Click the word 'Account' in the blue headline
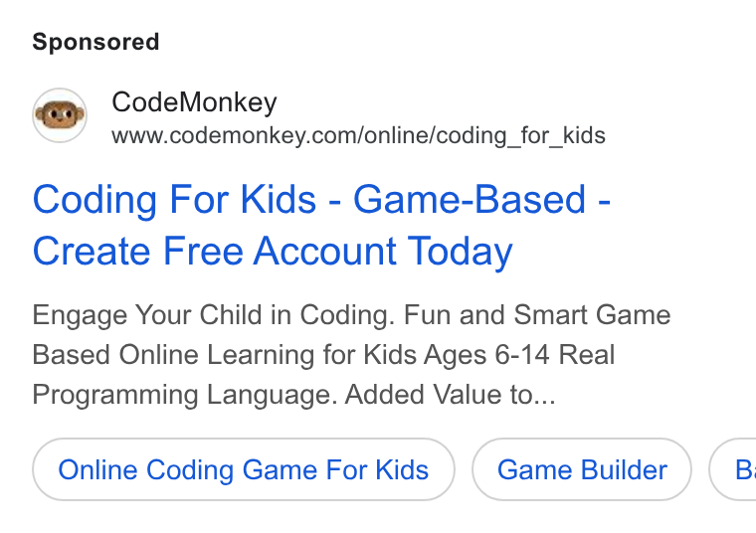The height and width of the screenshot is (533, 756). 325,251
